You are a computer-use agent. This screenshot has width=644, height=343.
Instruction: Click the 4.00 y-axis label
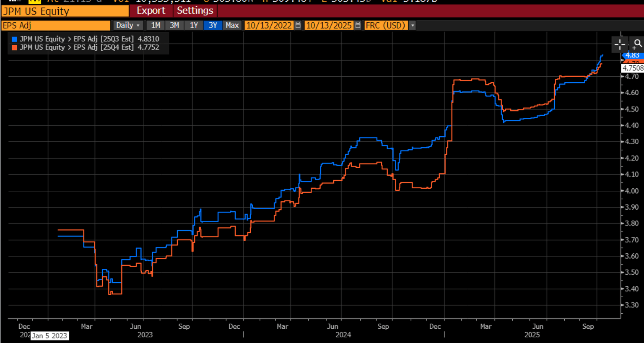632,191
